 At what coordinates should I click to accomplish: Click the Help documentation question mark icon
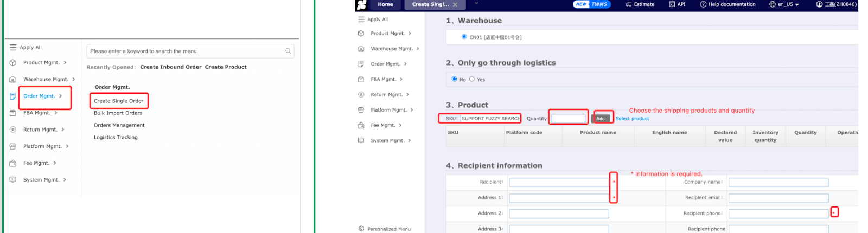click(703, 4)
